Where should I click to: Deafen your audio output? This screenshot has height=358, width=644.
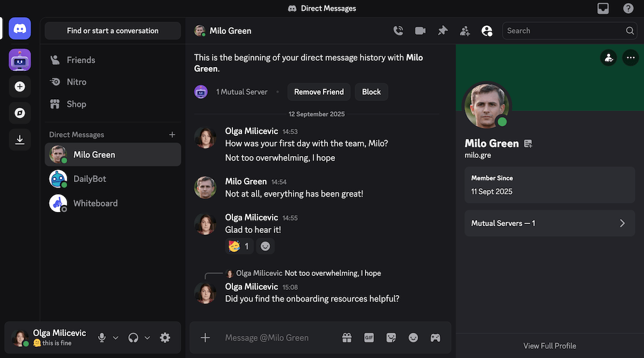coord(133,338)
